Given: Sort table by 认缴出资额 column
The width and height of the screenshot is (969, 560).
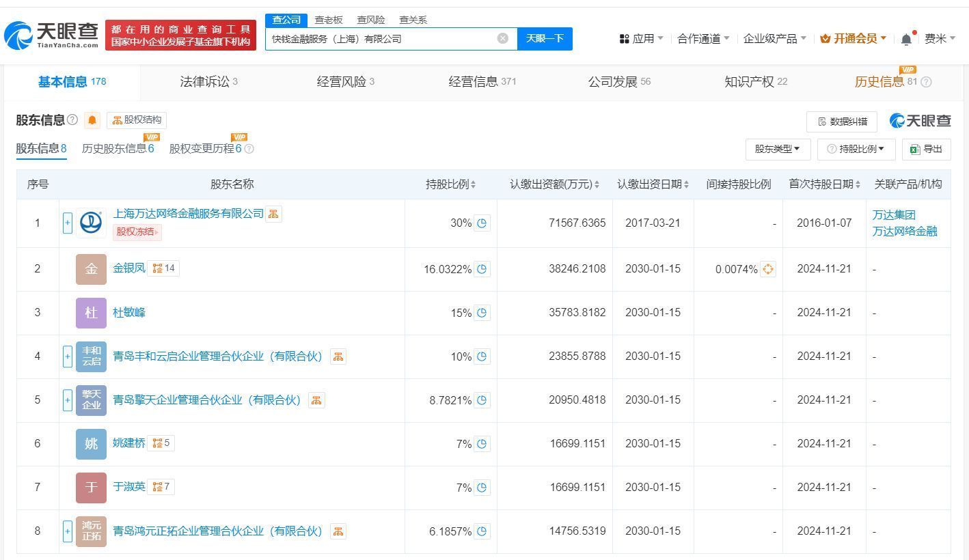Looking at the screenshot, I should coord(554,184).
